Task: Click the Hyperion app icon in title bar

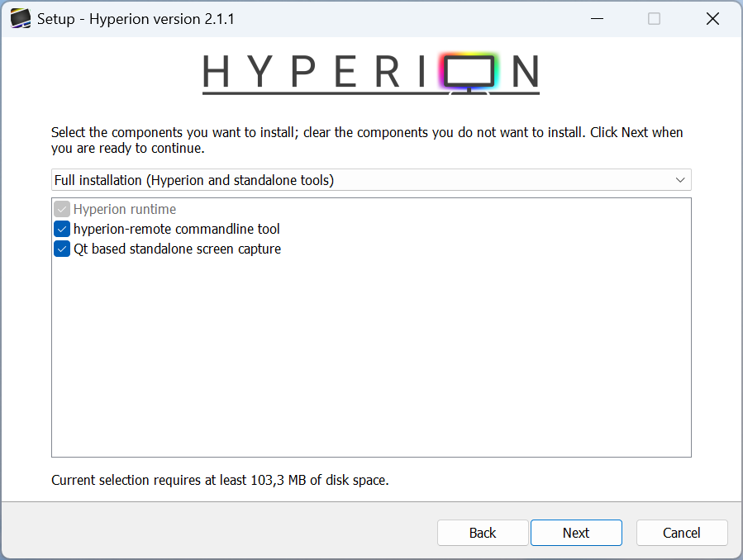Action: [x=20, y=18]
